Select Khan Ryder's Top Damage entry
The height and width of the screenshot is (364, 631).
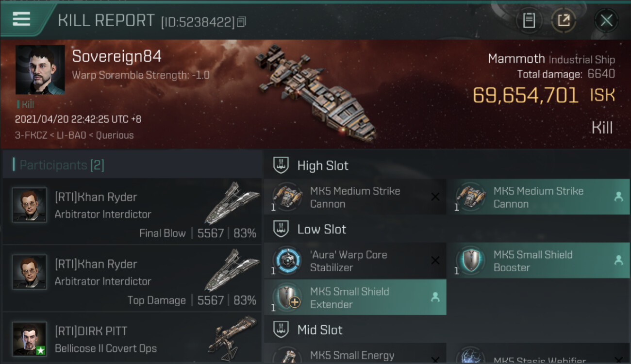coord(132,278)
